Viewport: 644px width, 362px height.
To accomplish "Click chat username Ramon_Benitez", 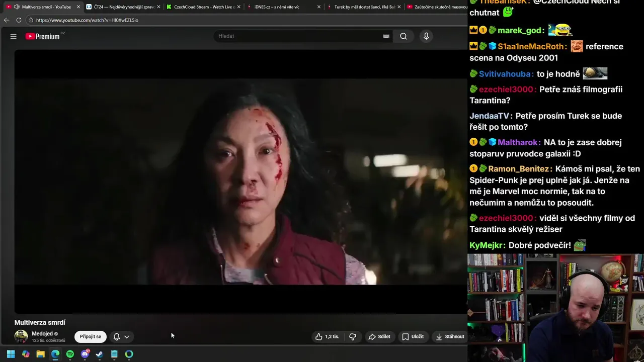I will tap(520, 169).
